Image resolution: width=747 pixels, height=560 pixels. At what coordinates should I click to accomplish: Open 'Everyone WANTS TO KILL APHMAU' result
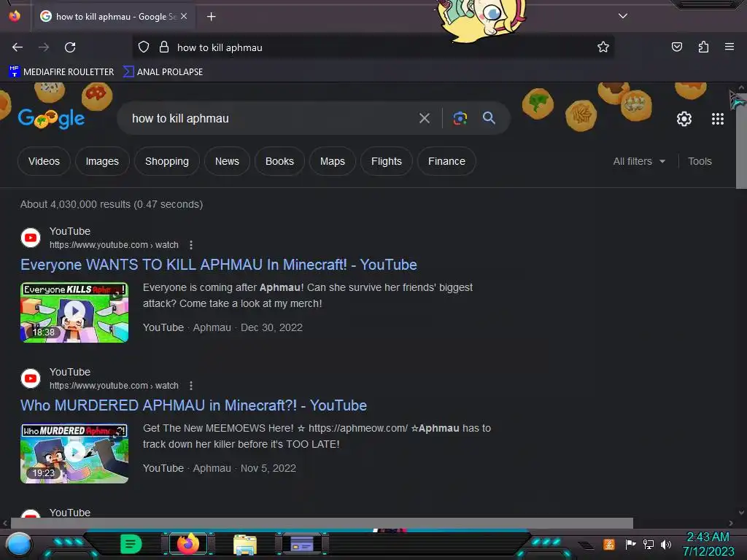219,265
